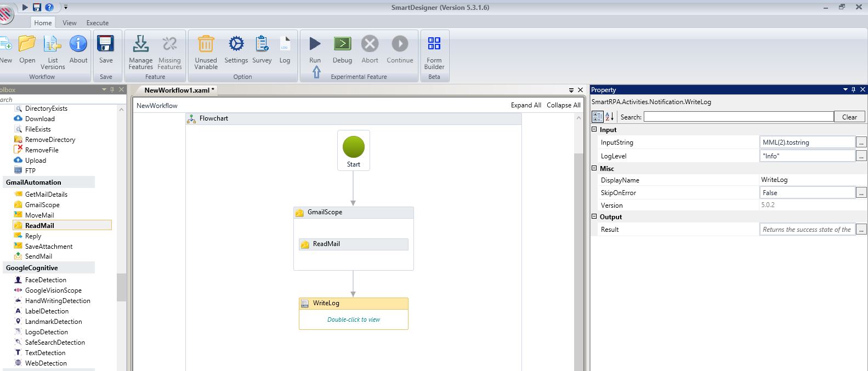
Task: Select the Start node in flowchart
Action: (354, 150)
